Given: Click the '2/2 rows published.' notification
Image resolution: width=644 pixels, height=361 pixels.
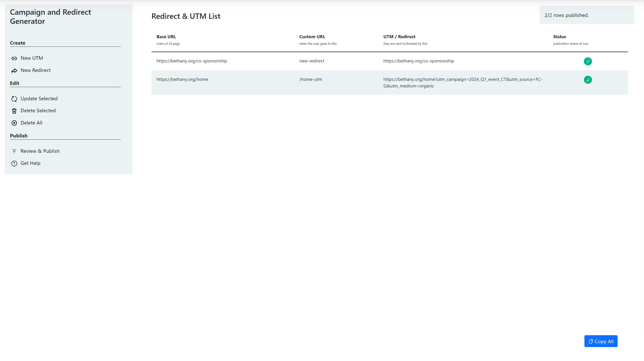Looking at the screenshot, I should pos(587,15).
